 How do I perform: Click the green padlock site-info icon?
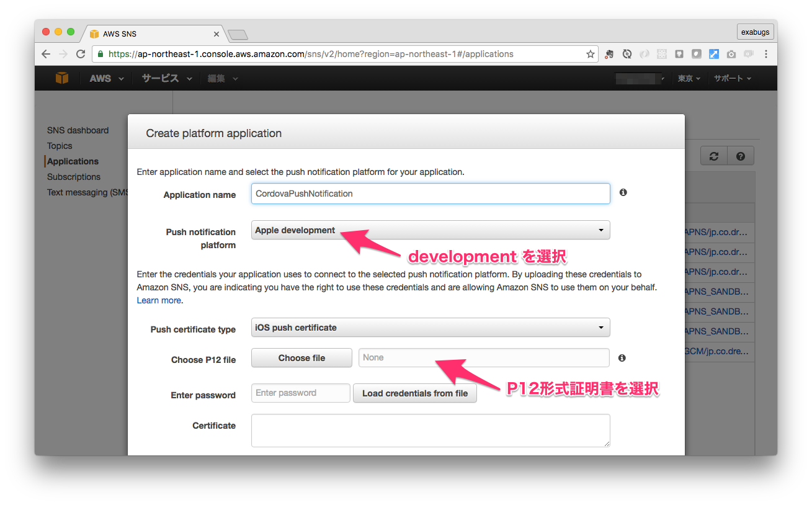pyautogui.click(x=100, y=54)
